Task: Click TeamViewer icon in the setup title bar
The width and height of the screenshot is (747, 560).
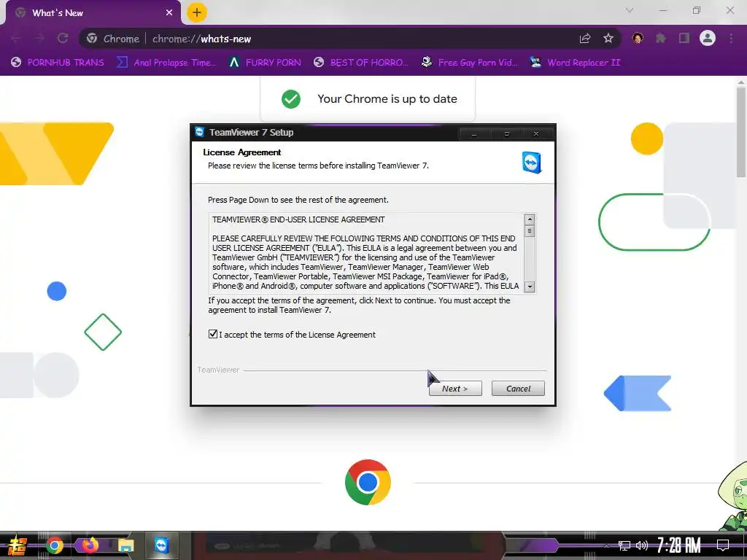Action: coord(200,133)
